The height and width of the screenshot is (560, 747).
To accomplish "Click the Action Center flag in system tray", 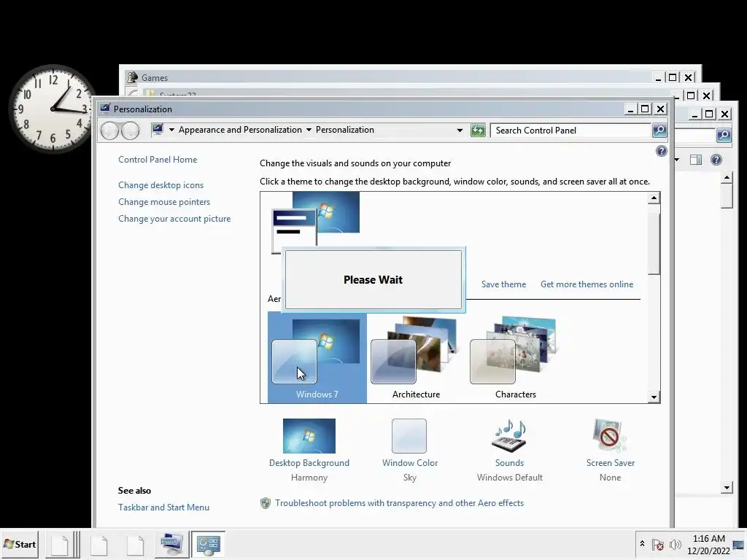I will click(658, 545).
